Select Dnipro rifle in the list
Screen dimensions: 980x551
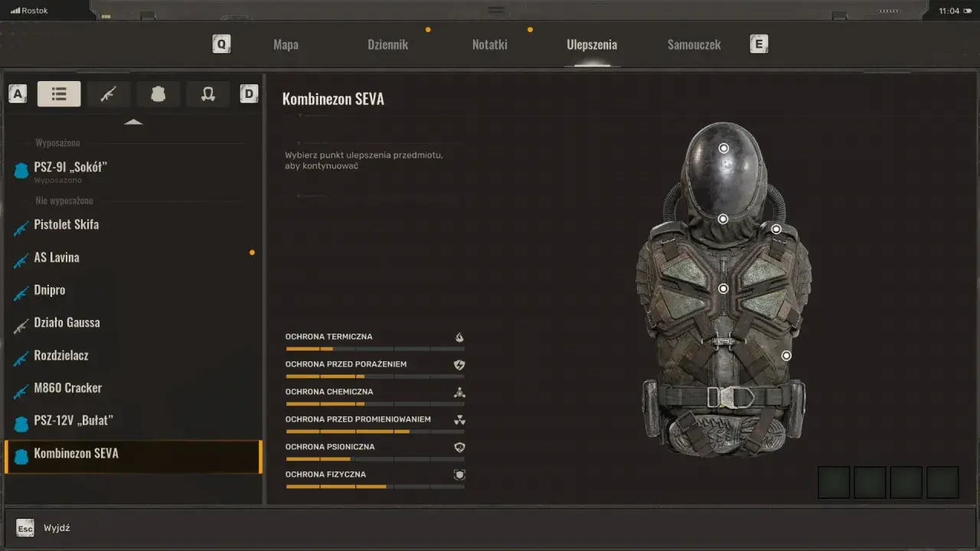(x=133, y=291)
